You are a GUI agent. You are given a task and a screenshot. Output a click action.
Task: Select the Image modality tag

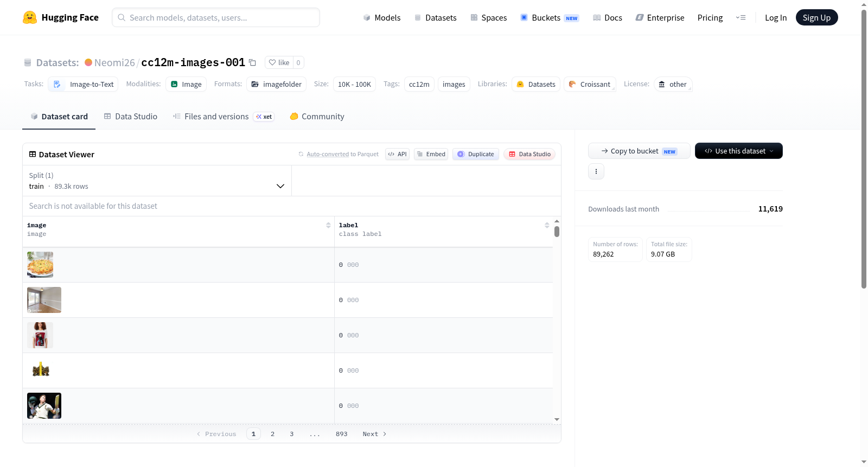[186, 84]
